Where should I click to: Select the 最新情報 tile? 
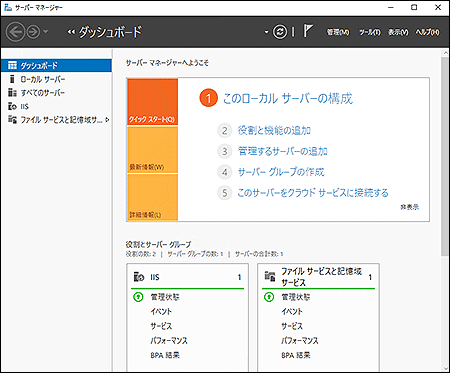pyautogui.click(x=152, y=150)
